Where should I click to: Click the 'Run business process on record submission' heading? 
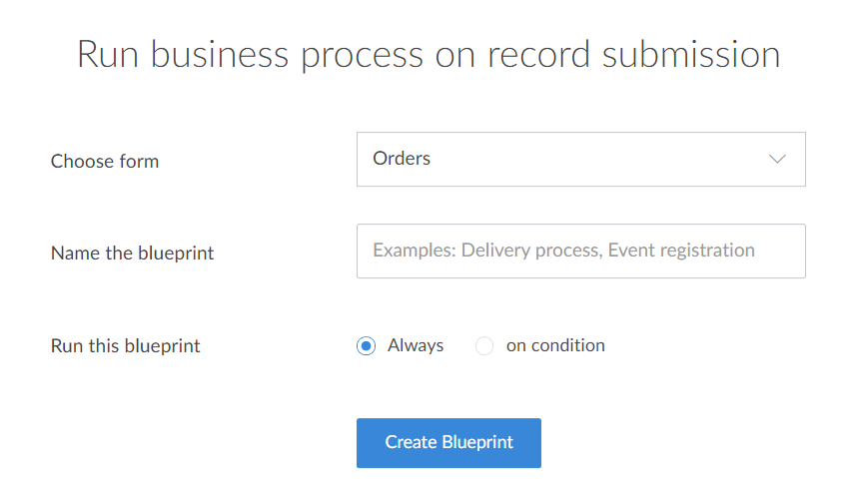click(429, 54)
